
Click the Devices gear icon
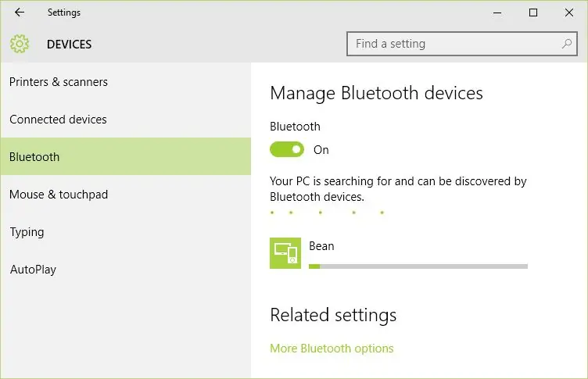tap(19, 44)
